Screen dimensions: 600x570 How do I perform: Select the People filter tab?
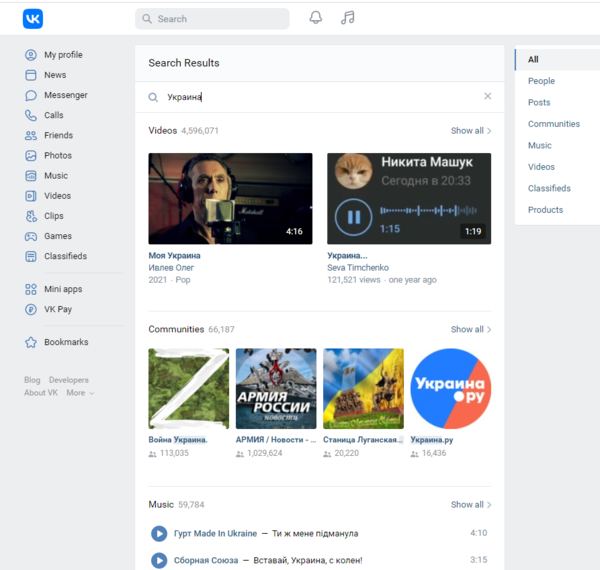tap(541, 81)
